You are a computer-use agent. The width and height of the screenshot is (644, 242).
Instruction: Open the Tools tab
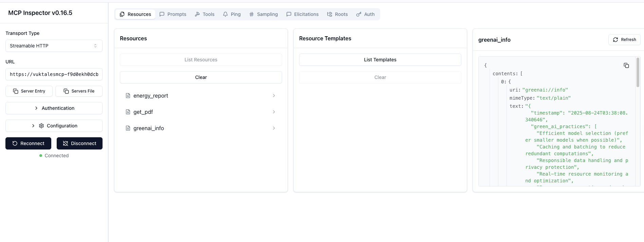(x=204, y=14)
